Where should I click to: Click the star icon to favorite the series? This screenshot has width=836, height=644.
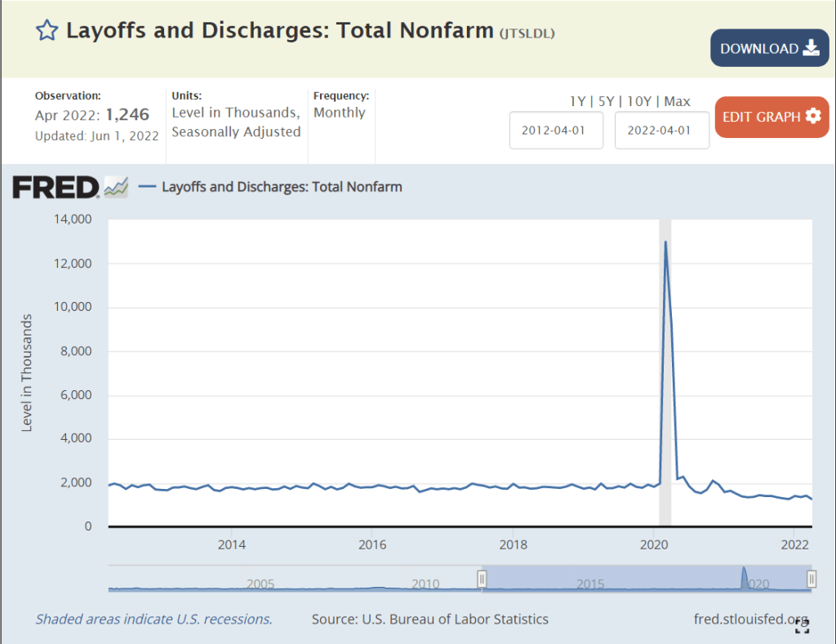click(x=47, y=31)
